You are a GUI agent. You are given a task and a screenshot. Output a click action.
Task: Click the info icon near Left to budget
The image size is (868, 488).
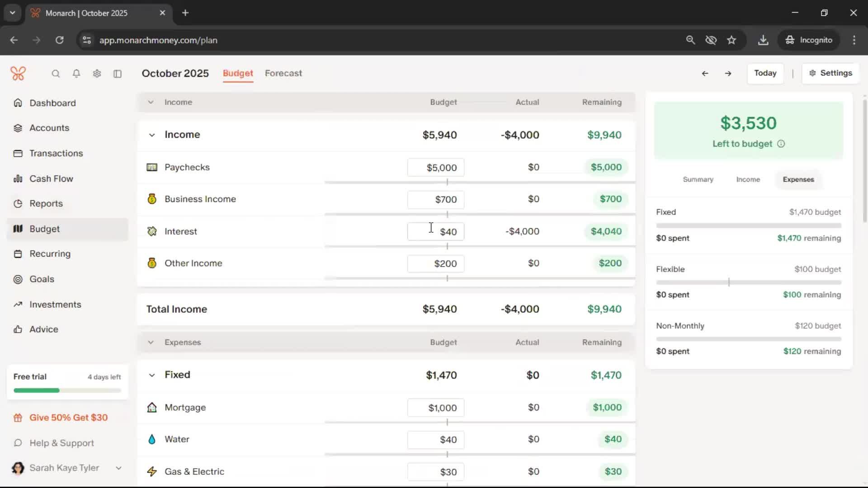point(781,144)
